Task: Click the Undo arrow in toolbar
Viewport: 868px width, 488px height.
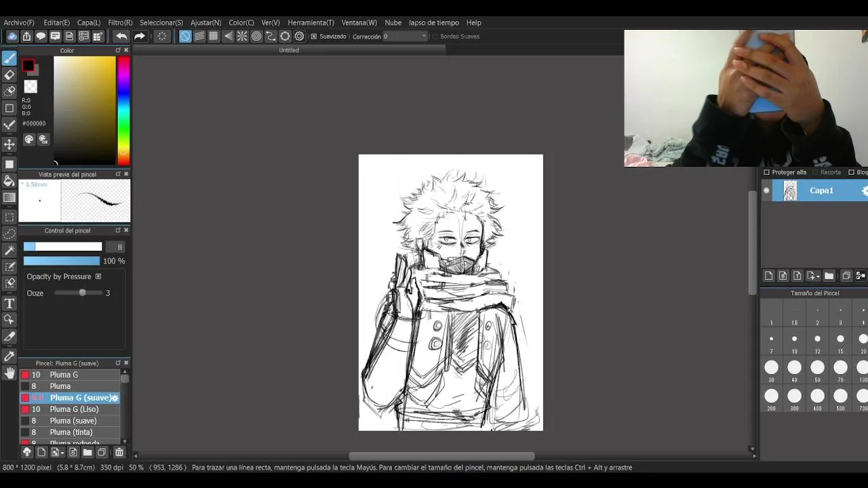Action: [x=121, y=37]
